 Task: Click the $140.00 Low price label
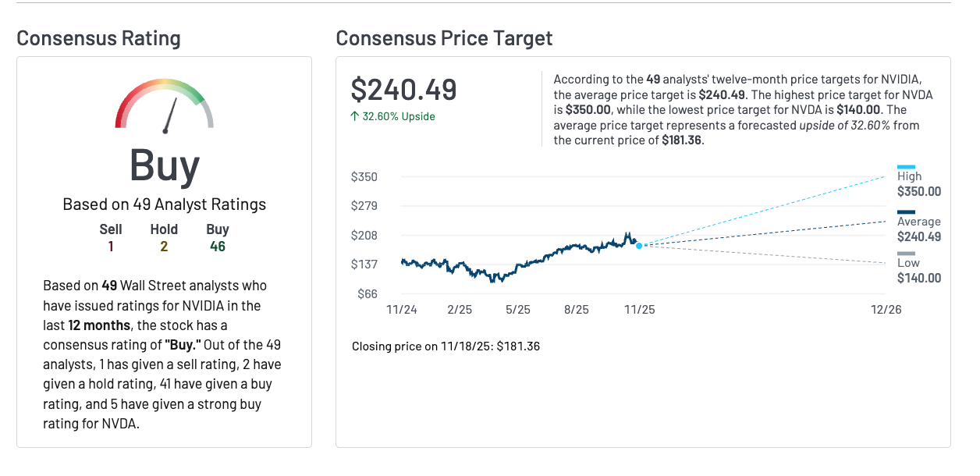coord(919,278)
